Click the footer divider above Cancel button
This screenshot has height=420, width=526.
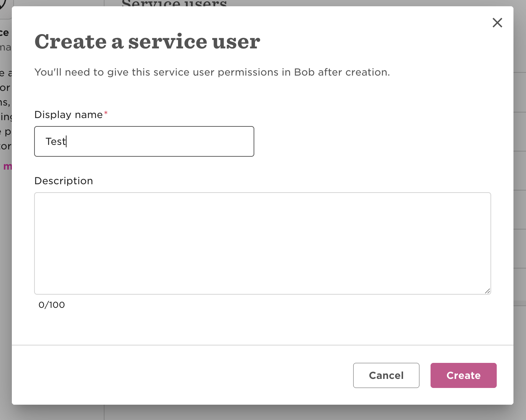(x=262, y=345)
